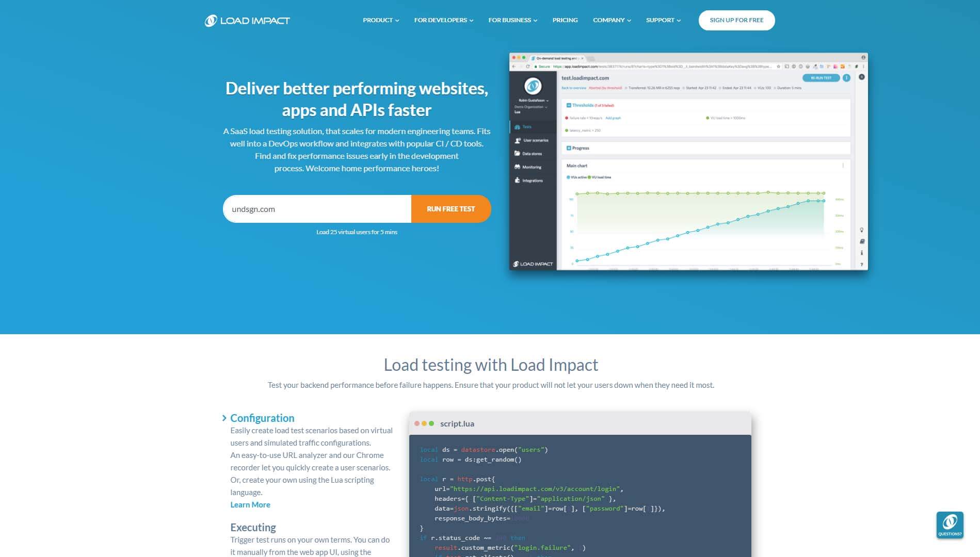Click the 'Load testing with Load Impact' heading
980x557 pixels.
[491, 365]
